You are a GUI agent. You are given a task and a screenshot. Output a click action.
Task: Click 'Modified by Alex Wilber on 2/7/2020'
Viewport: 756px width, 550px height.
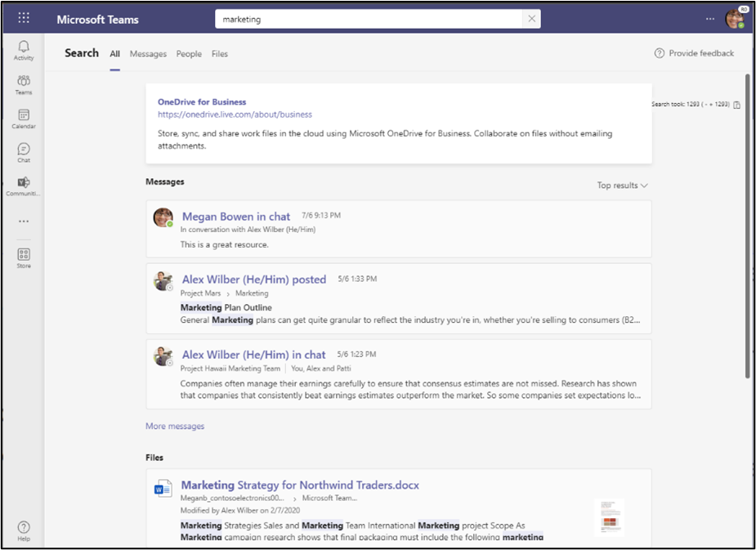click(x=239, y=510)
